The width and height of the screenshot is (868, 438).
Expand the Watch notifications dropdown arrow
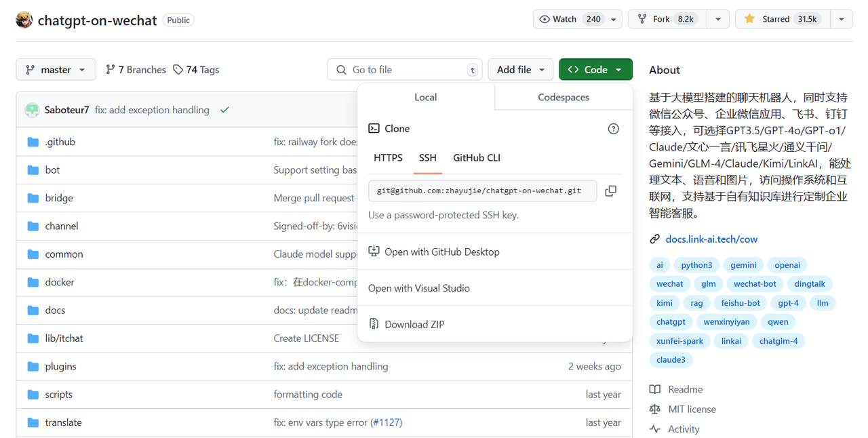[614, 19]
